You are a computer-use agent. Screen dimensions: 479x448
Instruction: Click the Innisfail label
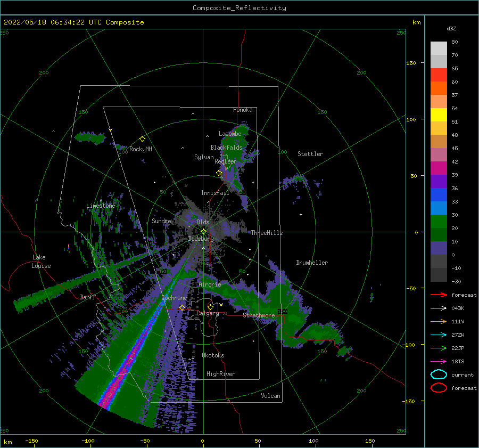pos(215,193)
